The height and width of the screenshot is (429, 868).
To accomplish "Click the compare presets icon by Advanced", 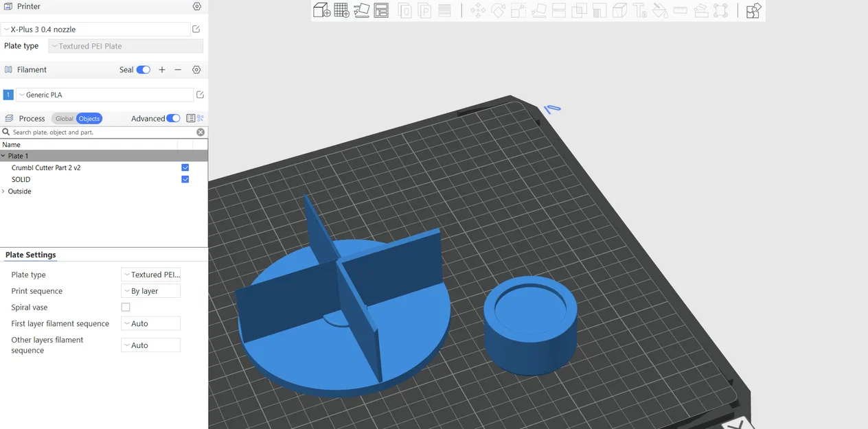I will (201, 118).
